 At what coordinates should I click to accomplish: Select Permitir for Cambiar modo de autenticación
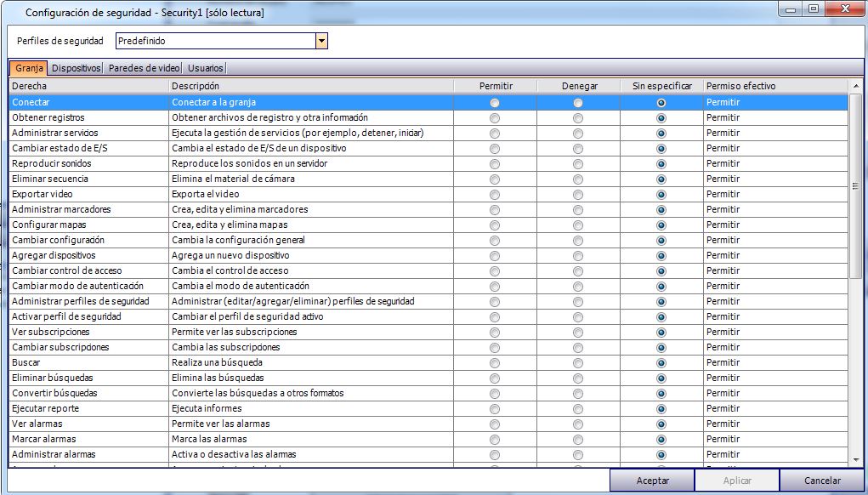click(x=495, y=287)
